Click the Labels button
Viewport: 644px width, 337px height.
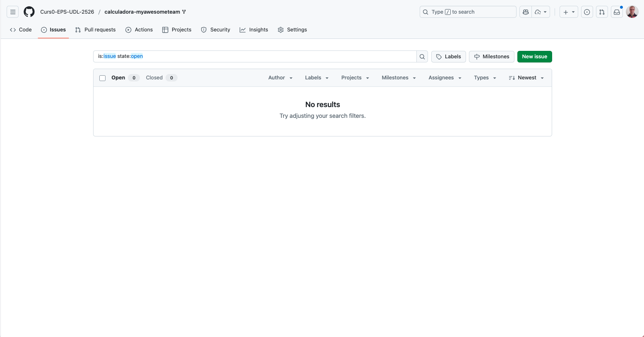[449, 57]
